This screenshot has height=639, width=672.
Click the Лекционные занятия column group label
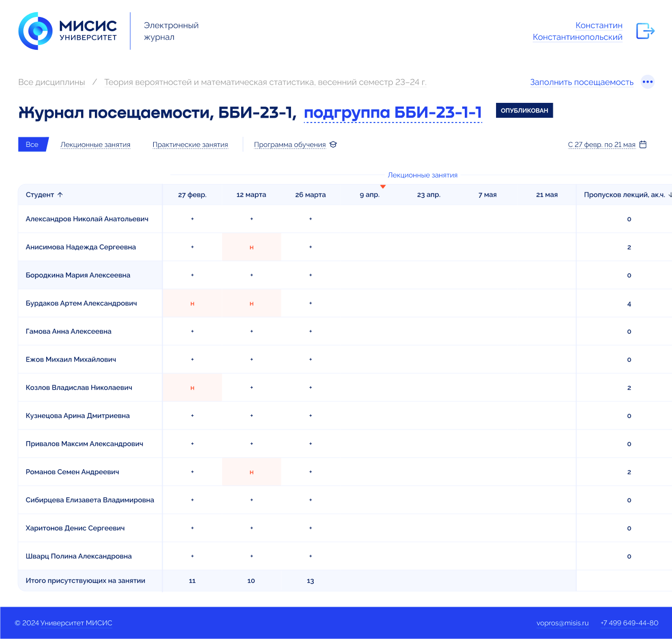[x=422, y=175]
